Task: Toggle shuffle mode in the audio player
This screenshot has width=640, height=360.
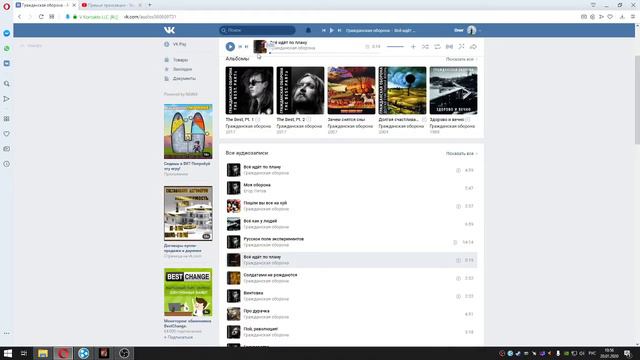Action: (x=425, y=47)
